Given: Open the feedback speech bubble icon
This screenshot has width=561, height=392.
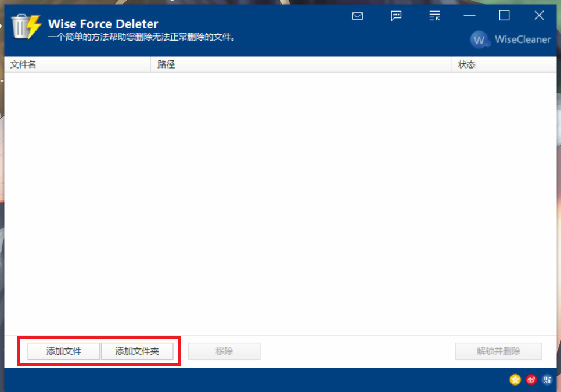Looking at the screenshot, I should coord(396,16).
